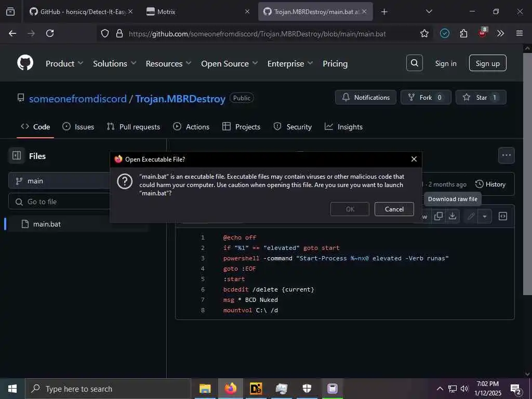
Task: Collapse the Files side panel icon
Action: point(17,156)
